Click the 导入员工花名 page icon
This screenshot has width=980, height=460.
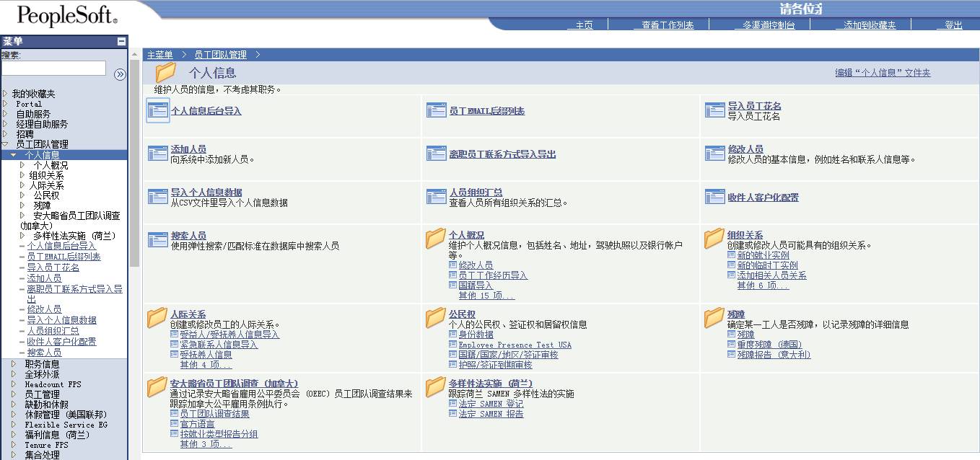[714, 110]
